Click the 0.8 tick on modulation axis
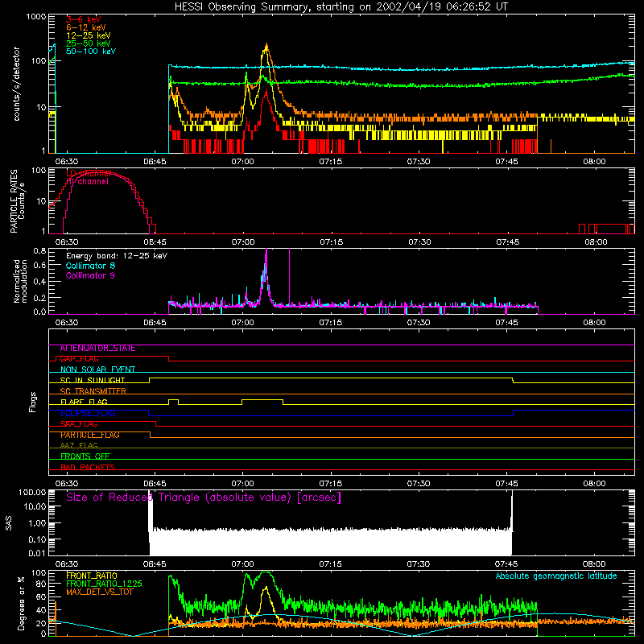The image size is (644, 644). click(x=39, y=250)
